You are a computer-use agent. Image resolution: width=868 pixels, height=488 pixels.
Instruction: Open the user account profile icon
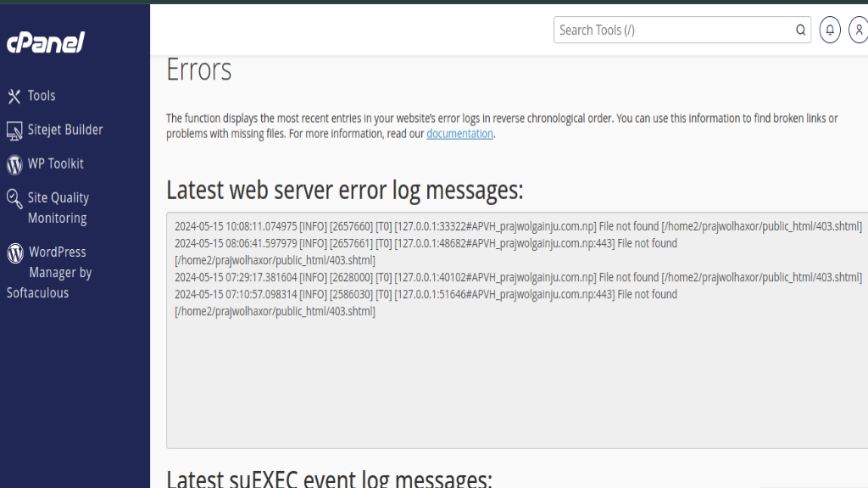pos(858,30)
